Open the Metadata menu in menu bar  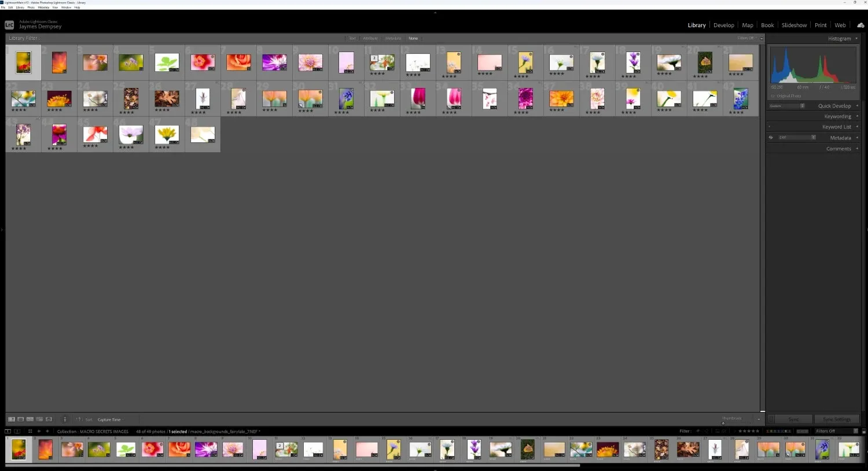pos(44,7)
